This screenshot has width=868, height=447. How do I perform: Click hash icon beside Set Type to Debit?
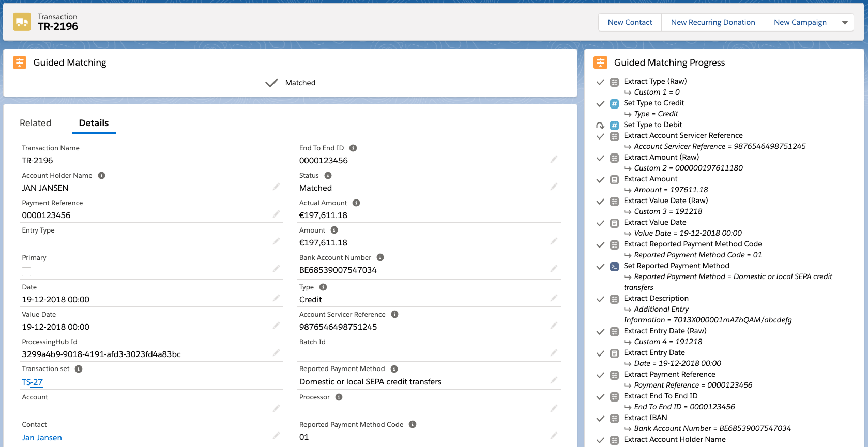[614, 125]
